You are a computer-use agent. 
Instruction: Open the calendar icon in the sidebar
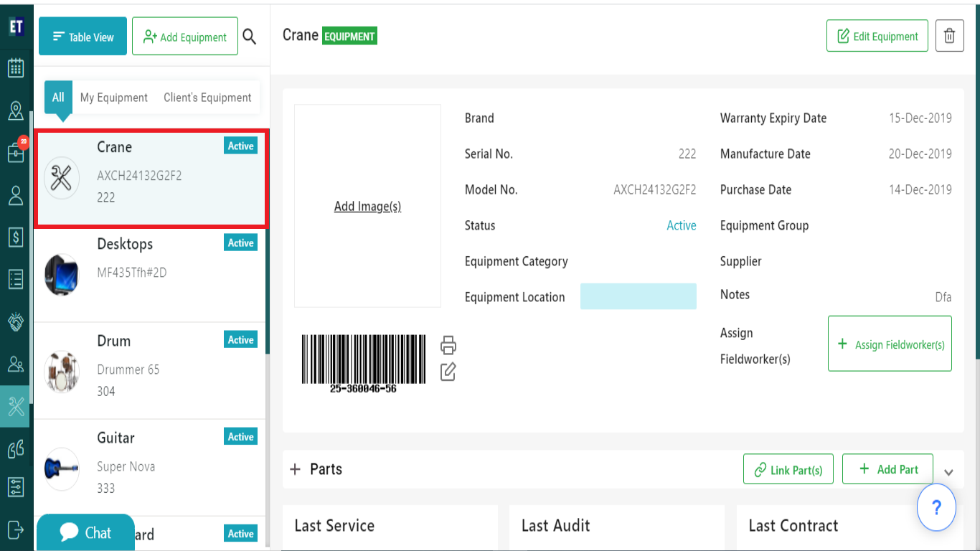pyautogui.click(x=16, y=68)
